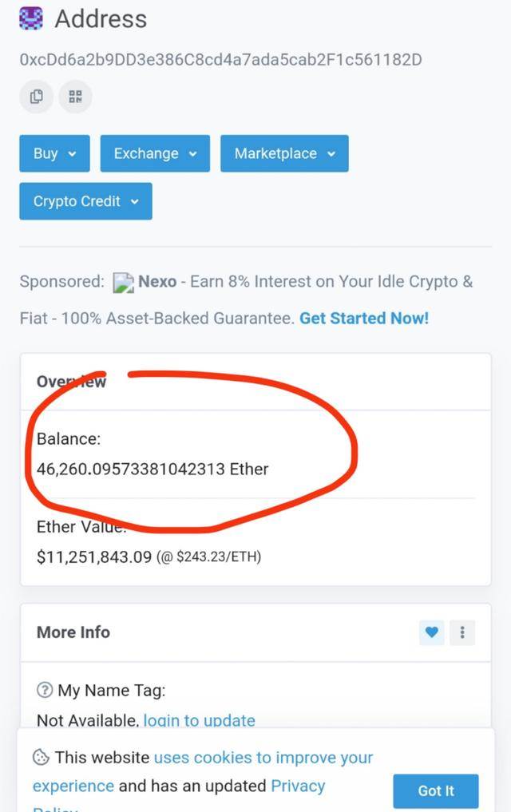The height and width of the screenshot is (812, 511).
Task: Click the Nexo sponsor name
Action: [x=157, y=282]
